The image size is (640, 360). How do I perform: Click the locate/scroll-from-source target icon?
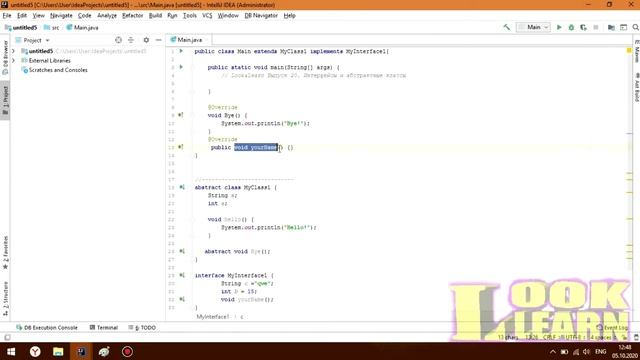click(118, 40)
